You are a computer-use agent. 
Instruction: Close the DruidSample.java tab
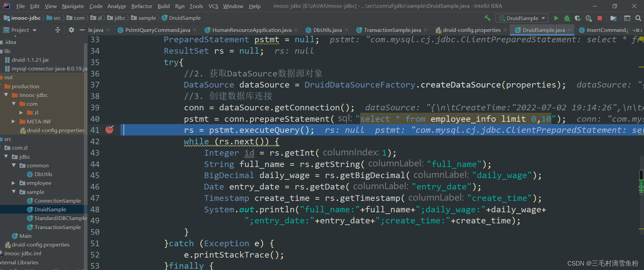[x=569, y=30]
